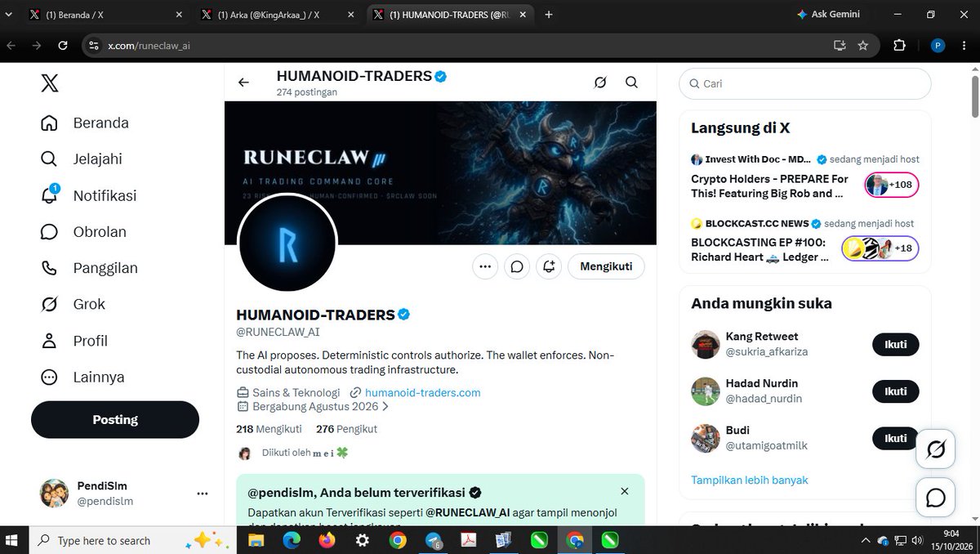Image resolution: width=980 pixels, height=554 pixels.
Task: Follow Hadad Nurdin with the Ikuti button
Action: [x=896, y=391]
